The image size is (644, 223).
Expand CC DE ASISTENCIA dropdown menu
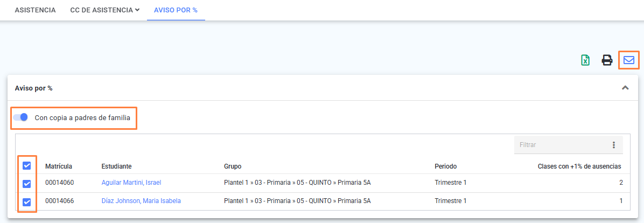point(105,10)
